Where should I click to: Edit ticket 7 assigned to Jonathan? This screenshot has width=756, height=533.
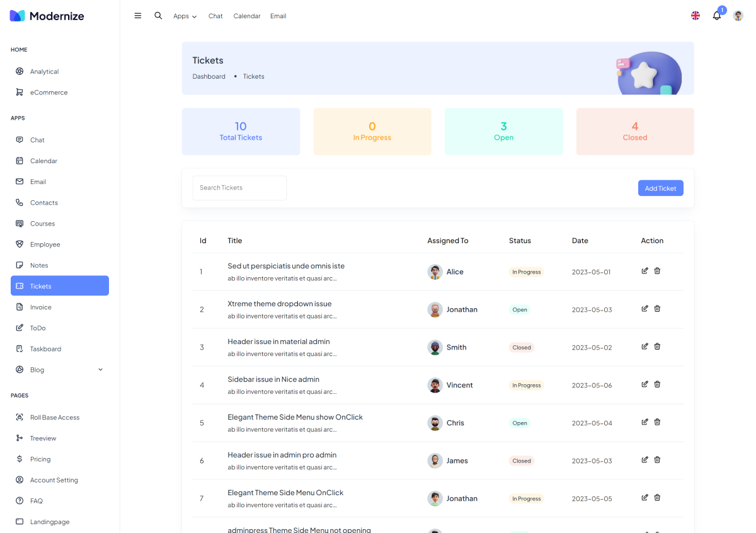click(644, 498)
